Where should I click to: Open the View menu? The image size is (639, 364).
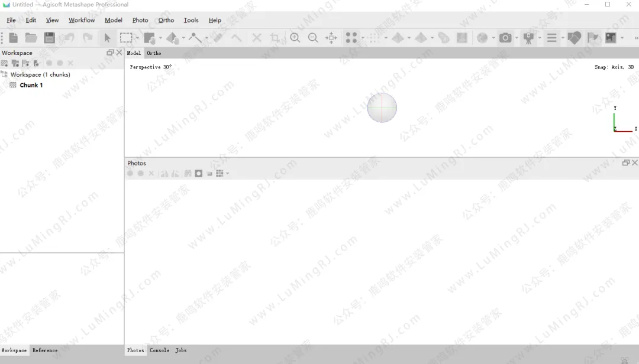click(52, 20)
